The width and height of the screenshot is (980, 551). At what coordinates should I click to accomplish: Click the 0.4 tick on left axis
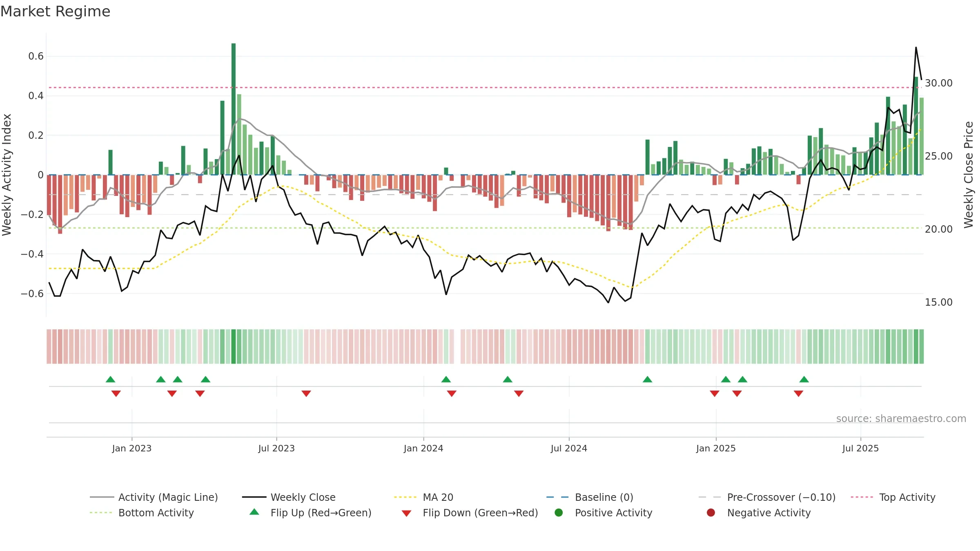point(36,96)
